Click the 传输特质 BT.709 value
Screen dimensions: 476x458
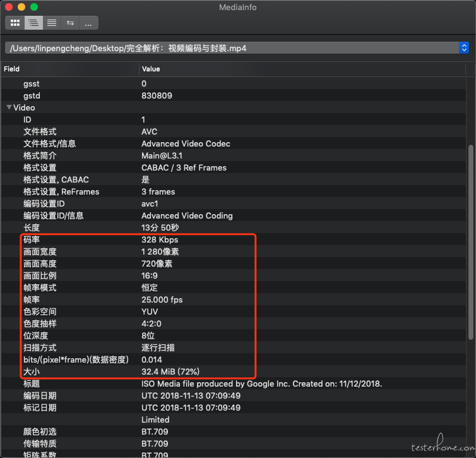155,443
